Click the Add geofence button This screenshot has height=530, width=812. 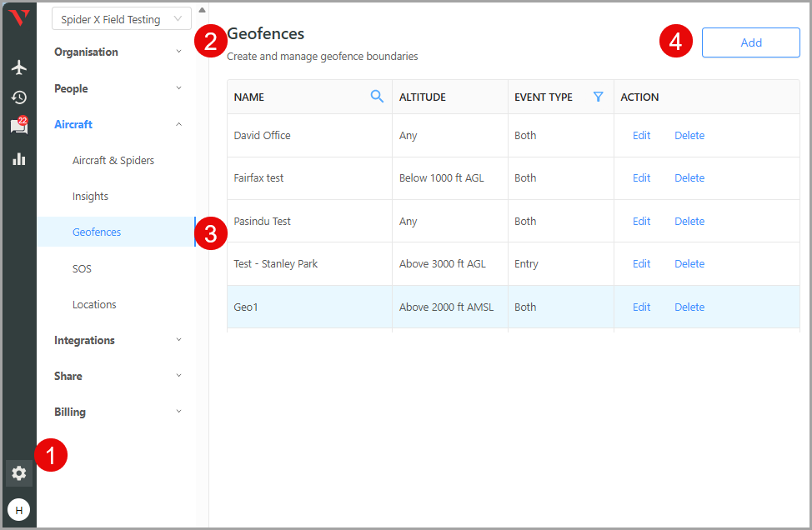pos(751,42)
